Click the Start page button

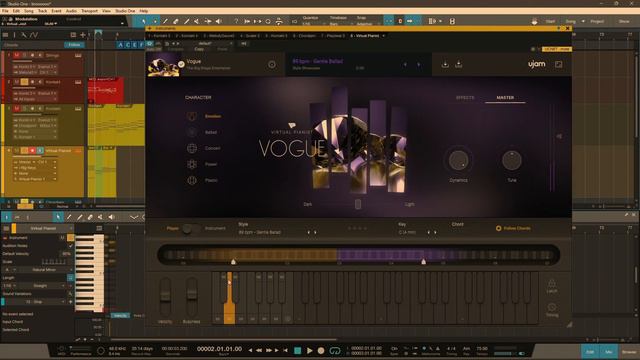550,21
